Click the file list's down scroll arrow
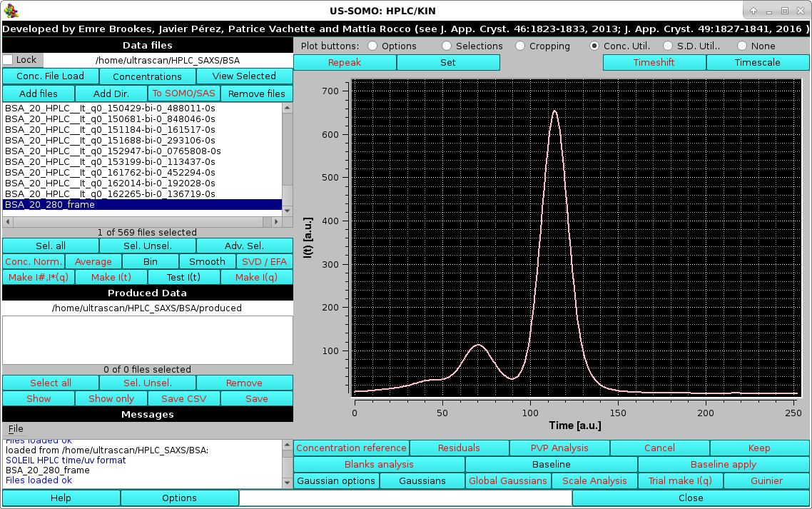 point(288,209)
